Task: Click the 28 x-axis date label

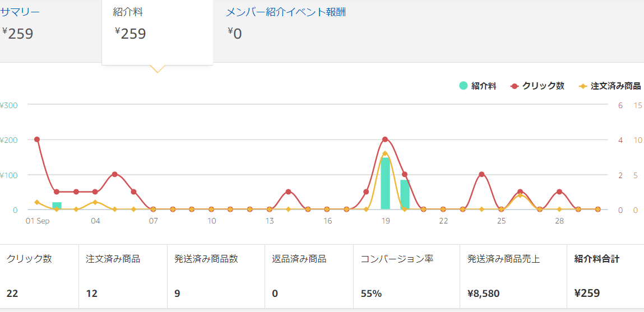Action: 559,221
